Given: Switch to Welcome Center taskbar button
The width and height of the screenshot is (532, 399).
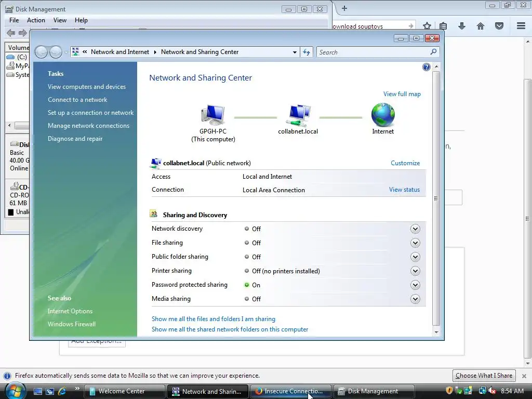Looking at the screenshot, I should (124, 391).
